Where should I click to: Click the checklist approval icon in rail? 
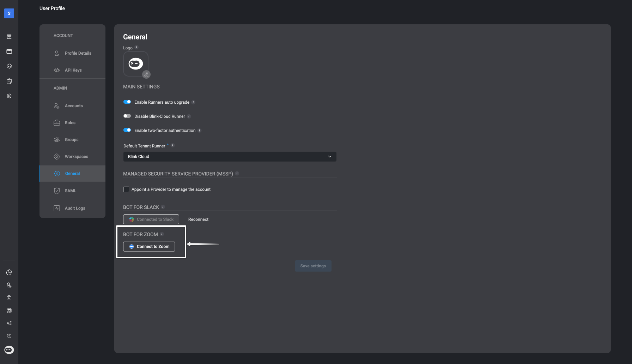click(x=9, y=310)
